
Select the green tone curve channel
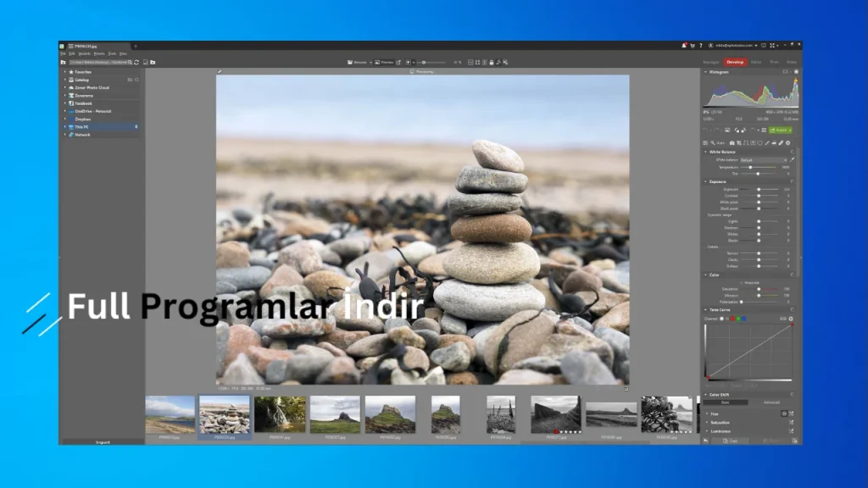(x=738, y=319)
